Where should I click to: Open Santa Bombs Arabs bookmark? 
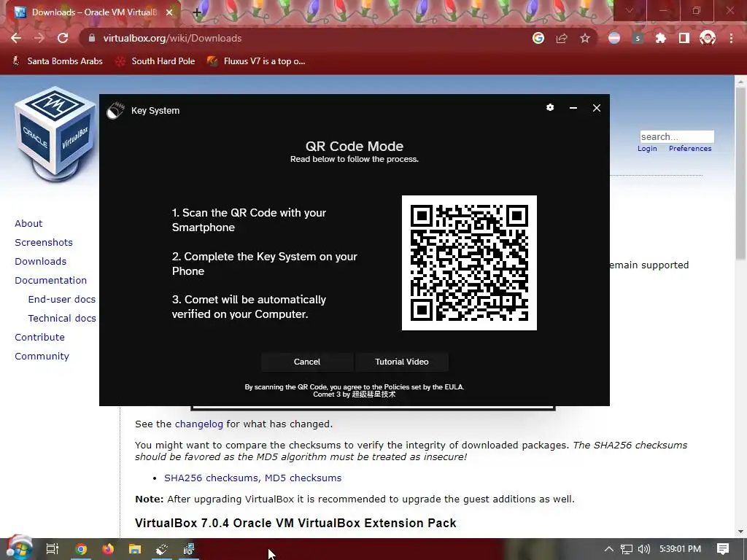tap(57, 61)
